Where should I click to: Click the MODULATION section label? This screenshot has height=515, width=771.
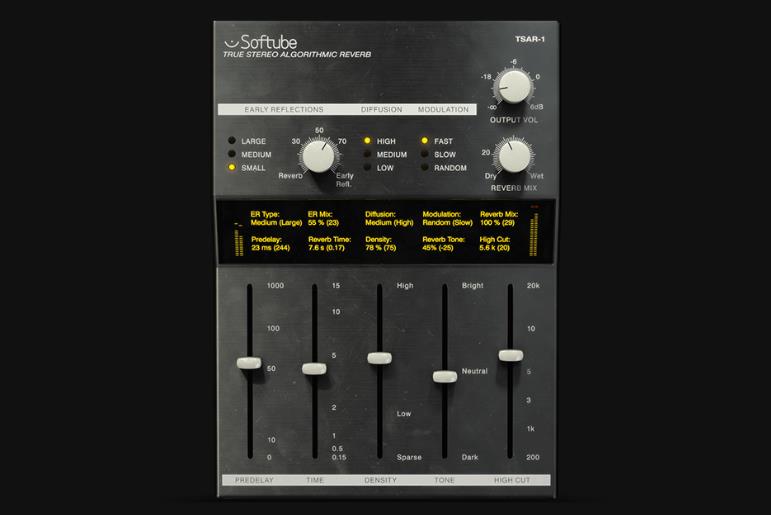pyautogui.click(x=444, y=109)
